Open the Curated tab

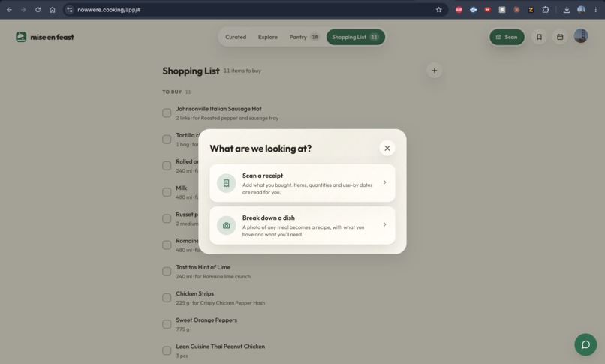point(236,37)
